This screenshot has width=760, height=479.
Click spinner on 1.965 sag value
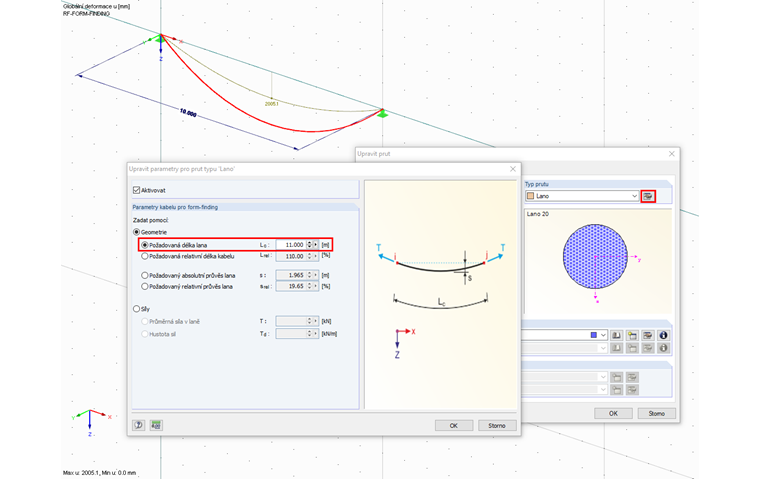[x=310, y=275]
